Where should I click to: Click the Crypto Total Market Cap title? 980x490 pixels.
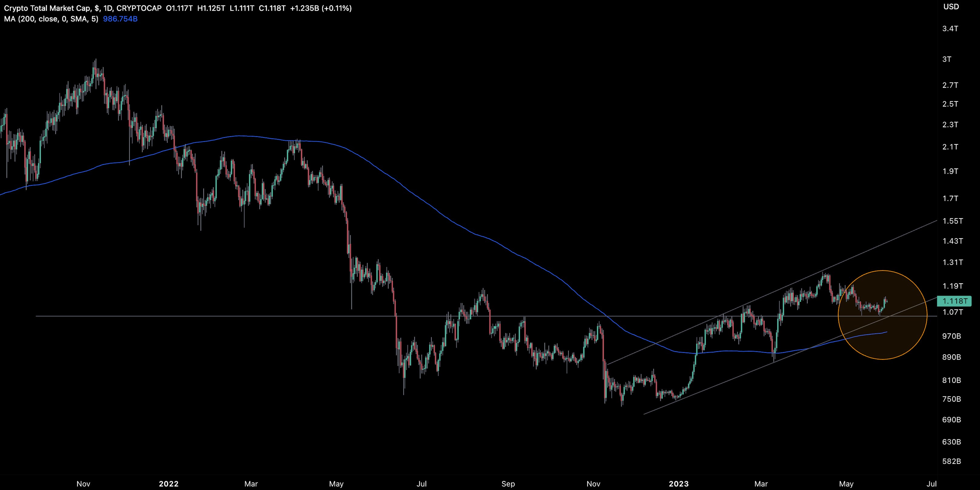[47, 8]
